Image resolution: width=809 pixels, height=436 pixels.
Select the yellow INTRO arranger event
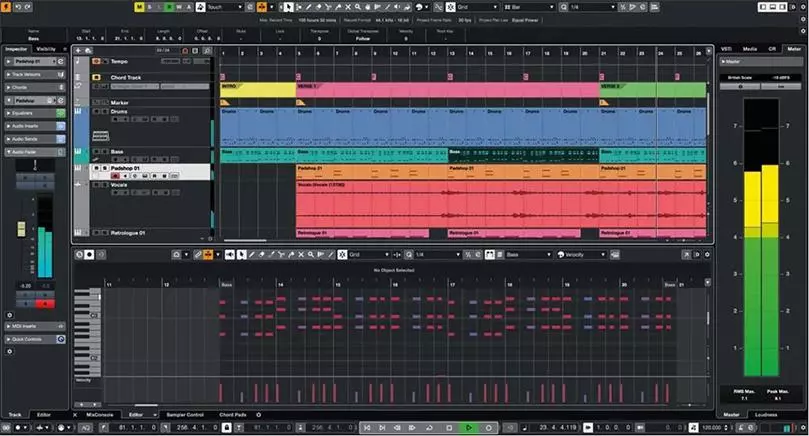(x=258, y=90)
